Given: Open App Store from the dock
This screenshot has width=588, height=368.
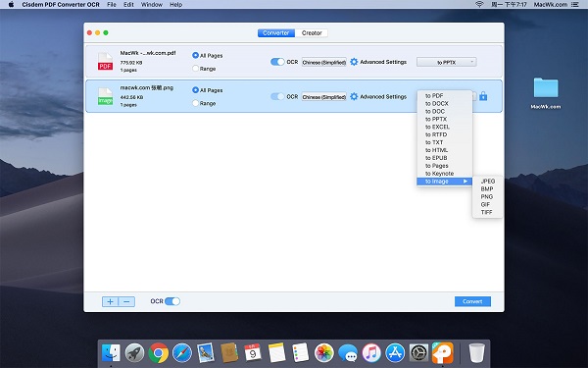Looking at the screenshot, I should click(395, 353).
